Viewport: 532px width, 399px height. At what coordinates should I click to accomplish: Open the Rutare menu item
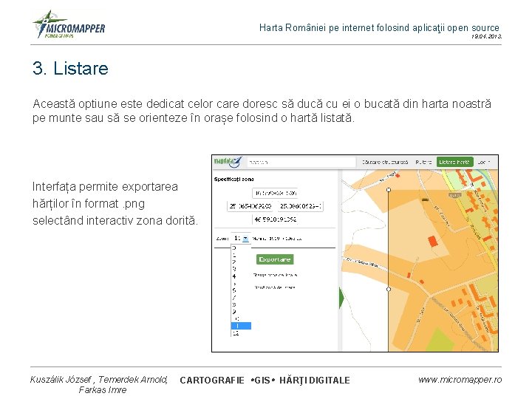(423, 162)
